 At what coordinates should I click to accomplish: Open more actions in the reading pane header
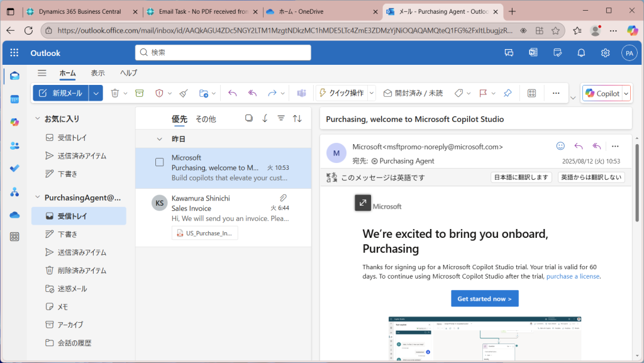point(615,146)
